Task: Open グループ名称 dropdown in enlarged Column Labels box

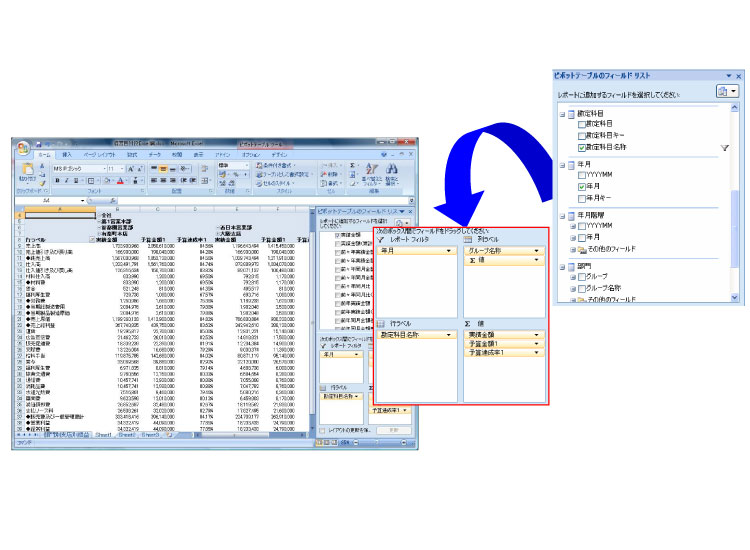Action: [536, 251]
